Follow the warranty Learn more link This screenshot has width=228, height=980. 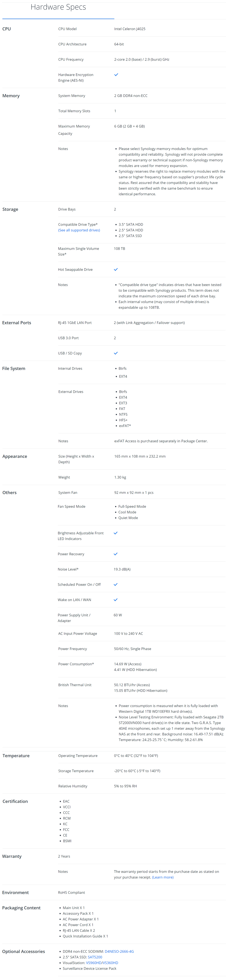(x=163, y=877)
